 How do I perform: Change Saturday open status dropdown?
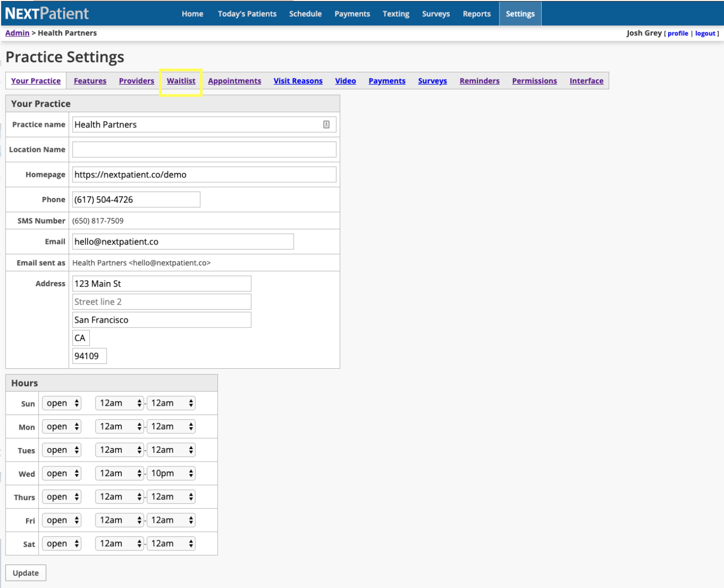coord(62,544)
